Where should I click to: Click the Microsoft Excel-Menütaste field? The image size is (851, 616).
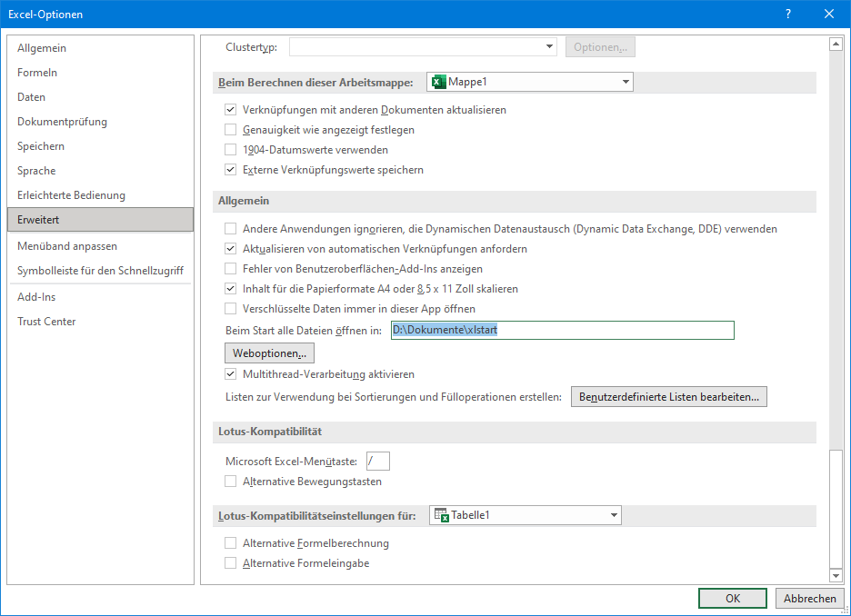pos(377,462)
